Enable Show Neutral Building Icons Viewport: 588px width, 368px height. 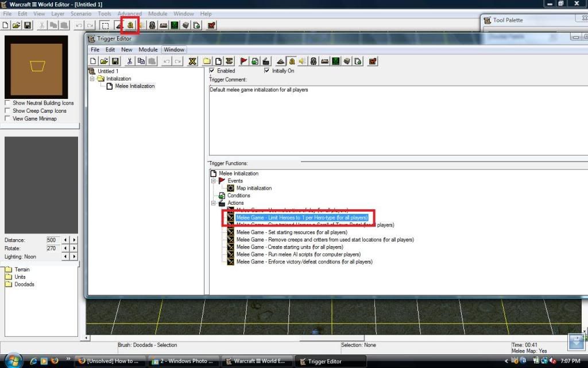7,103
